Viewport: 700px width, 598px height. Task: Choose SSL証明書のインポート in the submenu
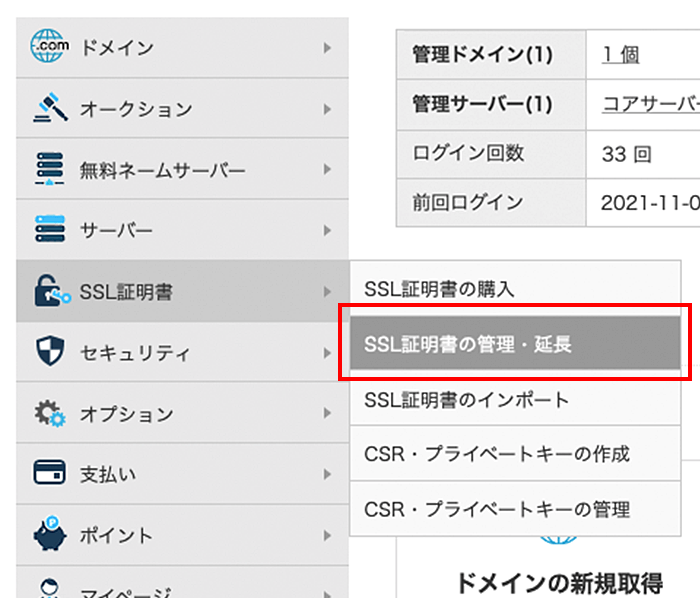point(467,400)
